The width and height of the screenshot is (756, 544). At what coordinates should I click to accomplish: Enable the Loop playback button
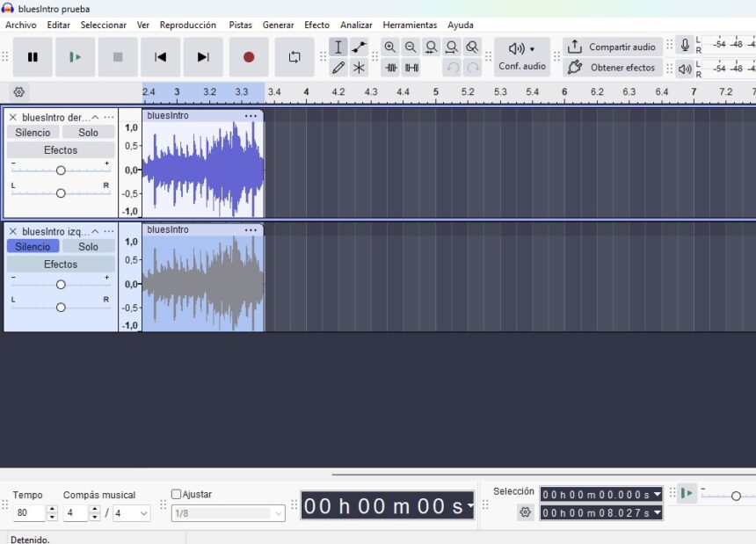pos(294,57)
